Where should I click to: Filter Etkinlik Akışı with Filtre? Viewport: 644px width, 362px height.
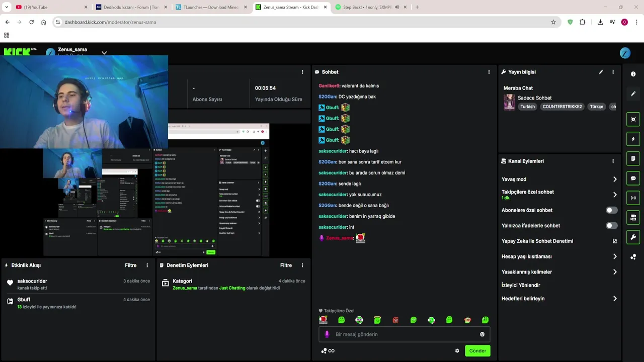[x=131, y=265]
